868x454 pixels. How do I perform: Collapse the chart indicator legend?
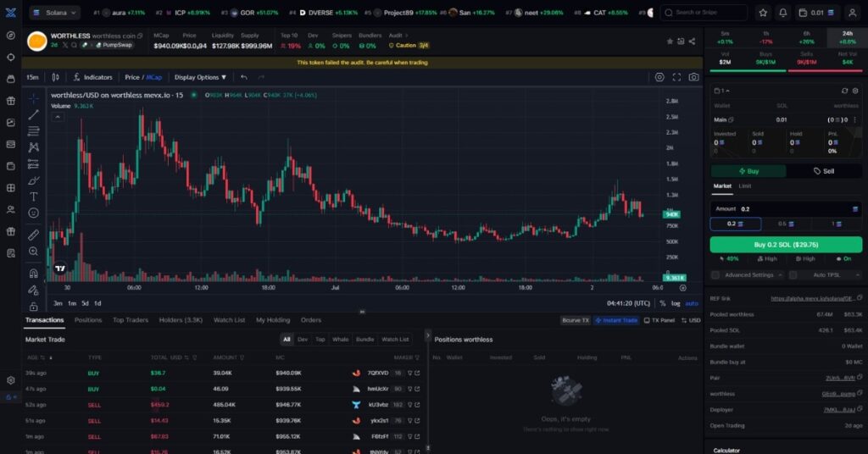58,117
